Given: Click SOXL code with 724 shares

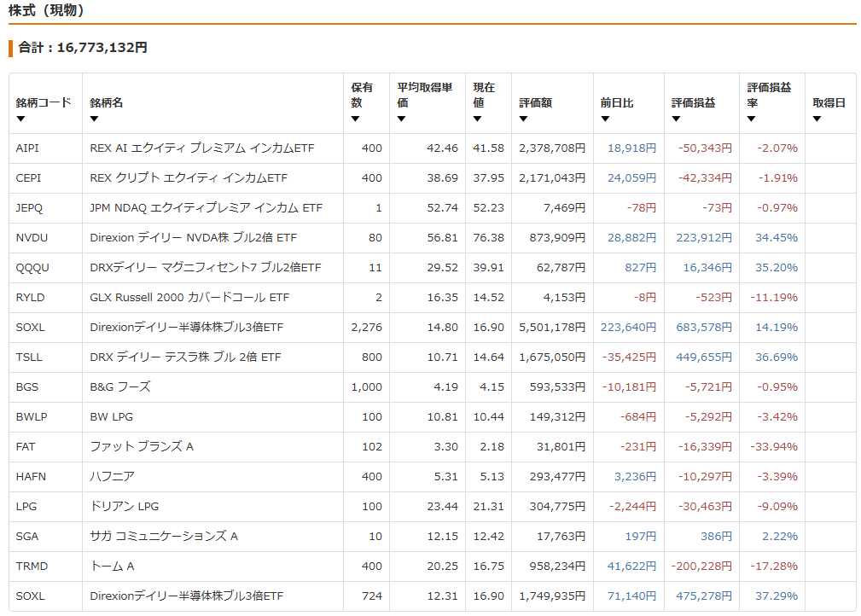Looking at the screenshot, I should click(30, 596).
